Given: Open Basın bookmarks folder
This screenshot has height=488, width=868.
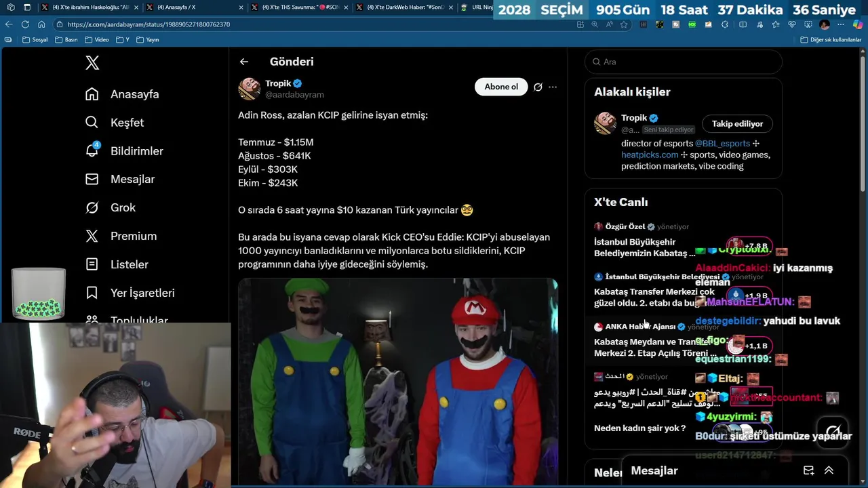Looking at the screenshot, I should tap(66, 40).
